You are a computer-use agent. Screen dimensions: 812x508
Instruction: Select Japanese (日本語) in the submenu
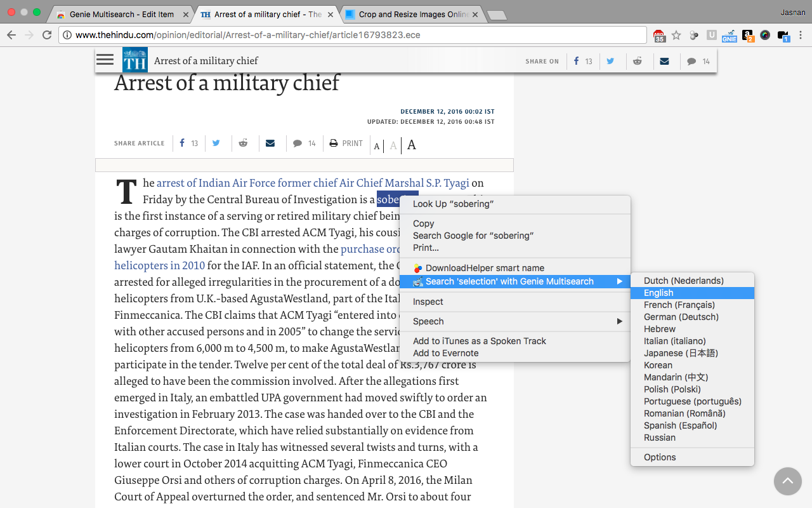pos(692,353)
